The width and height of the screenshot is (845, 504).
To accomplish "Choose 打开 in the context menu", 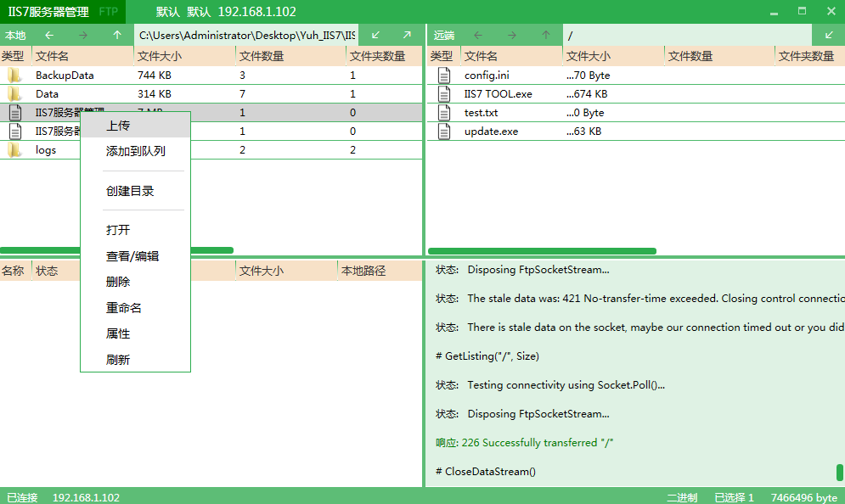I will pyautogui.click(x=135, y=231).
